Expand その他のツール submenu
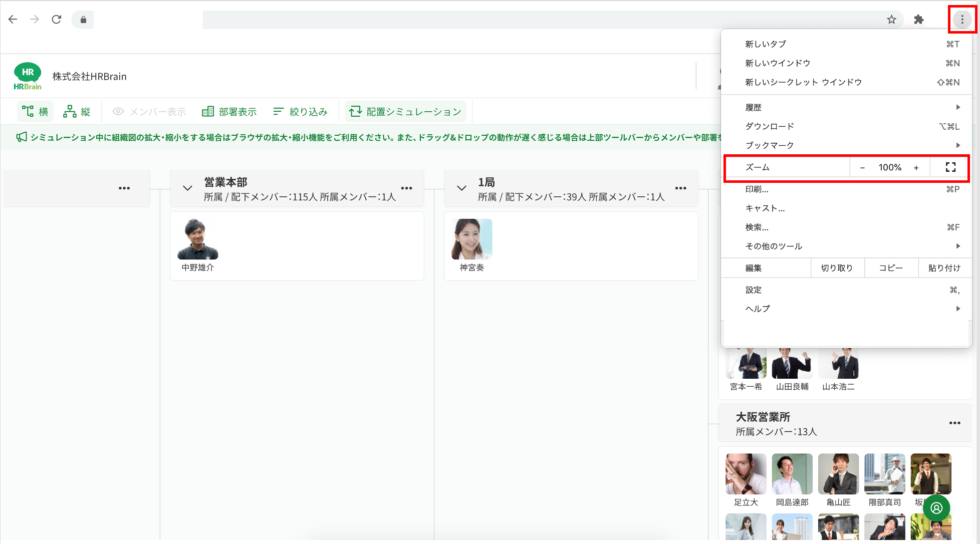980x544 pixels. [x=846, y=246]
